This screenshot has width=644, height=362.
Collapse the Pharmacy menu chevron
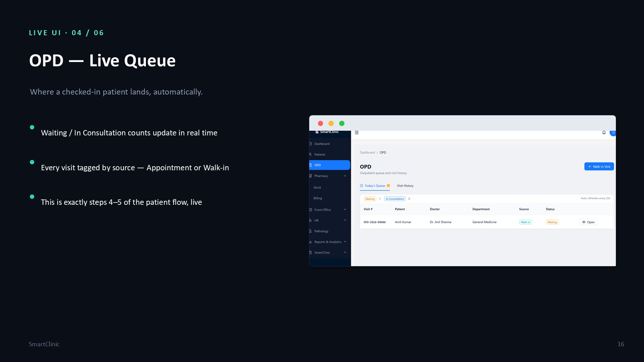pyautogui.click(x=345, y=176)
